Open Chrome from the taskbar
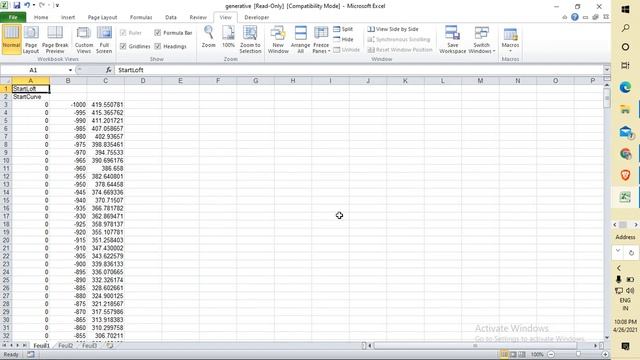 [625, 153]
